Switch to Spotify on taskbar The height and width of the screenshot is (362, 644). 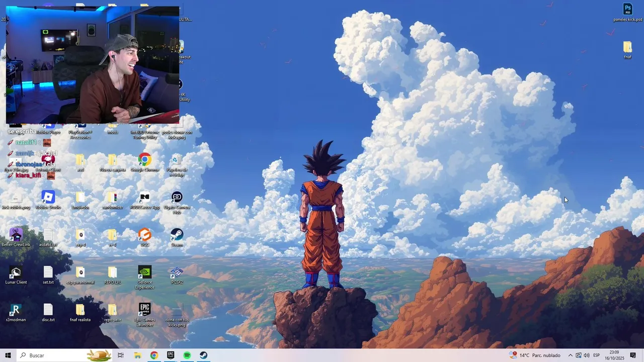pyautogui.click(x=187, y=355)
